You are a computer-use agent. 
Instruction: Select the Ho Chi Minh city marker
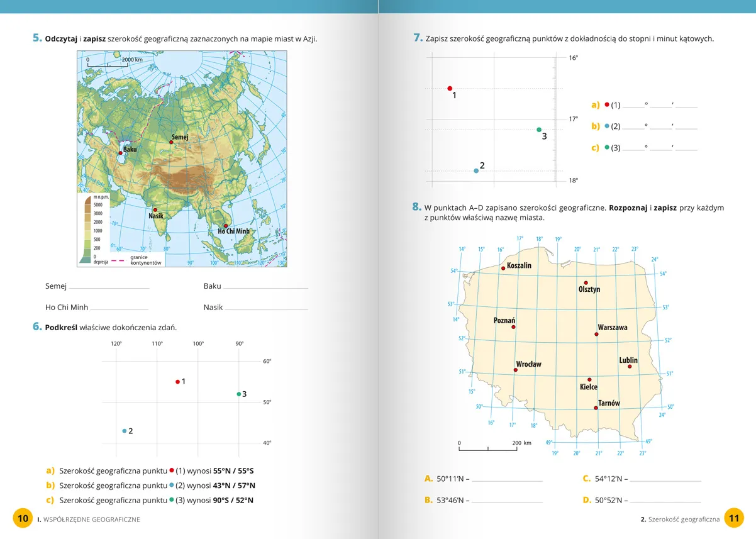[x=226, y=226]
